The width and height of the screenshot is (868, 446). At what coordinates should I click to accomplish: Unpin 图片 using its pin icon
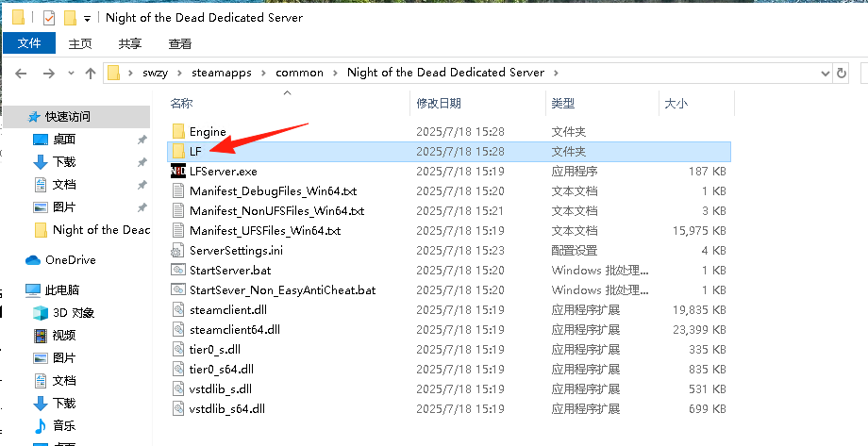(x=142, y=207)
